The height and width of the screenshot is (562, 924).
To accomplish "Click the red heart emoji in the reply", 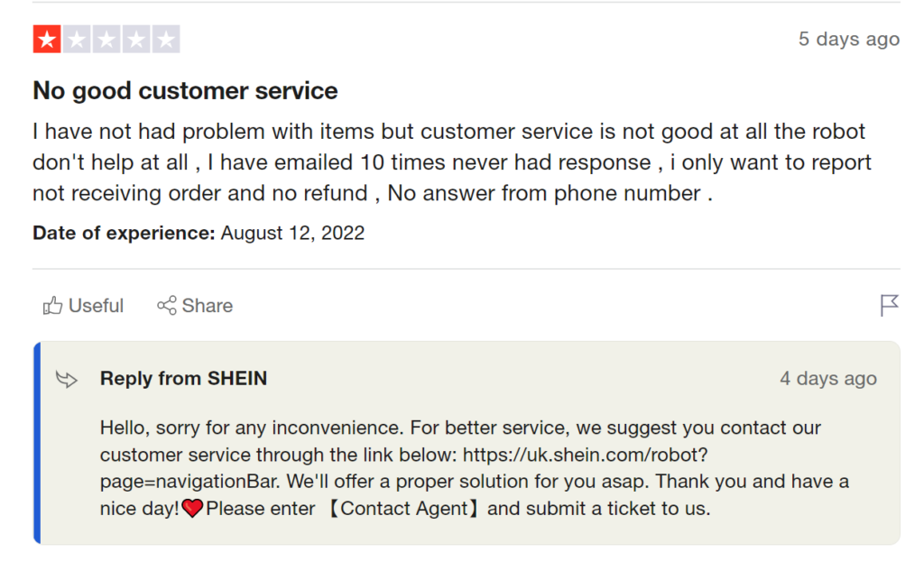I will pyautogui.click(x=192, y=508).
